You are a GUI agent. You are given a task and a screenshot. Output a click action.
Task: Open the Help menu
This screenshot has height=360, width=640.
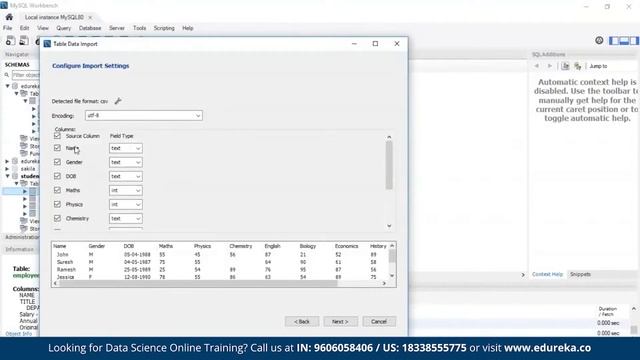(x=188, y=28)
